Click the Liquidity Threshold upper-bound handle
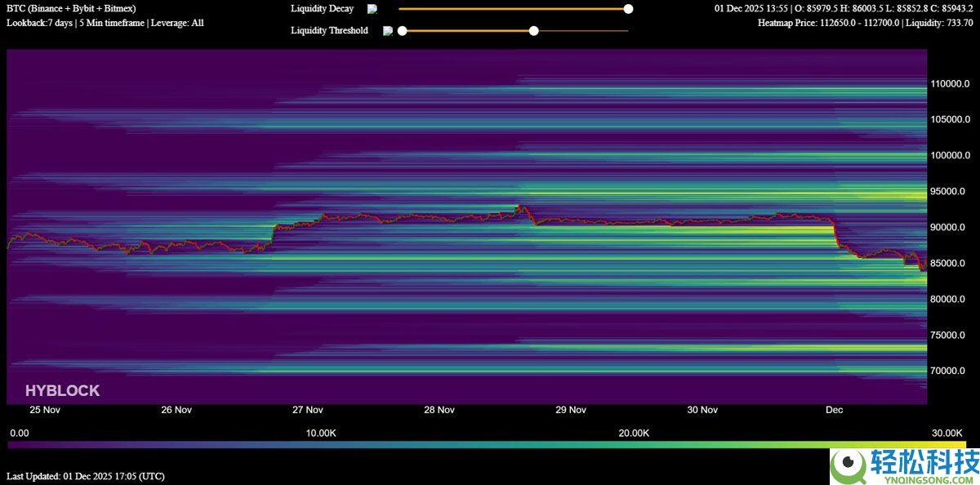Image resolution: width=980 pixels, height=485 pixels. (534, 31)
